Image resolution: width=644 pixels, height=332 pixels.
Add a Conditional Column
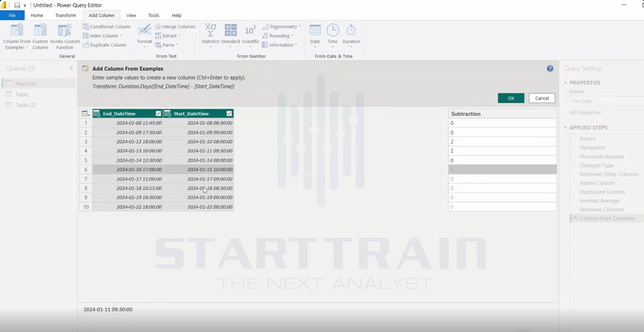(x=106, y=27)
